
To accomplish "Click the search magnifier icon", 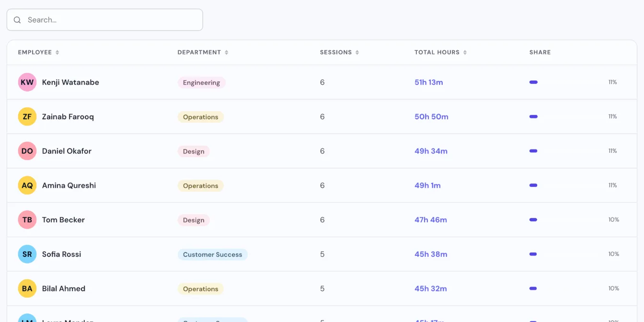I will pyautogui.click(x=17, y=20).
